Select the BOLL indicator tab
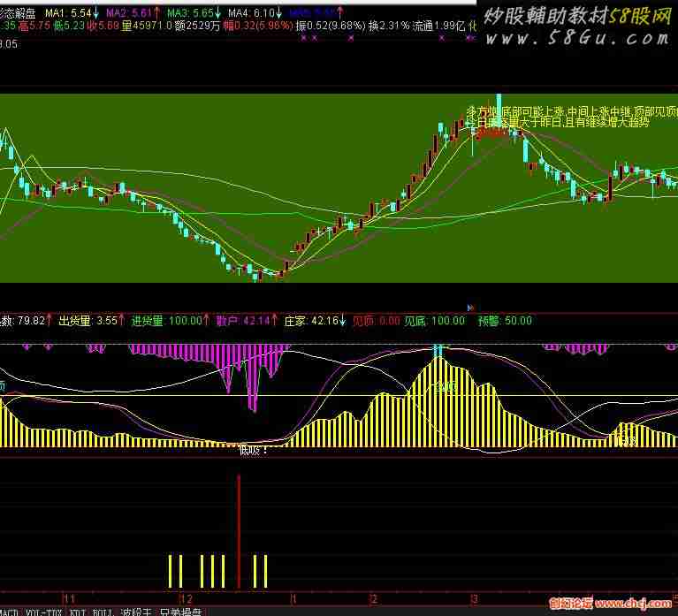Image resolution: width=678 pixels, height=616 pixels. click(102, 610)
